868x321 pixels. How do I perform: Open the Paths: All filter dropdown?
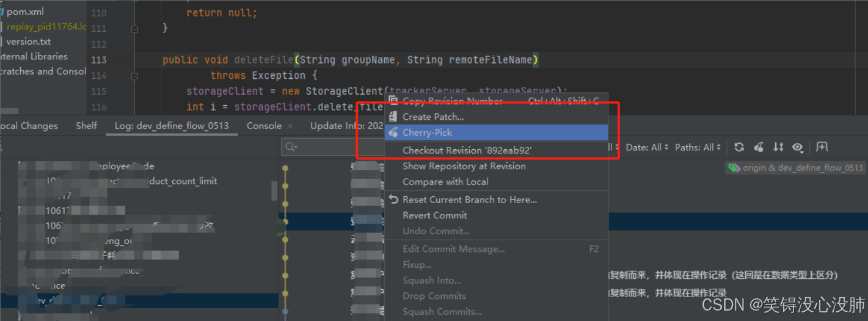(698, 147)
